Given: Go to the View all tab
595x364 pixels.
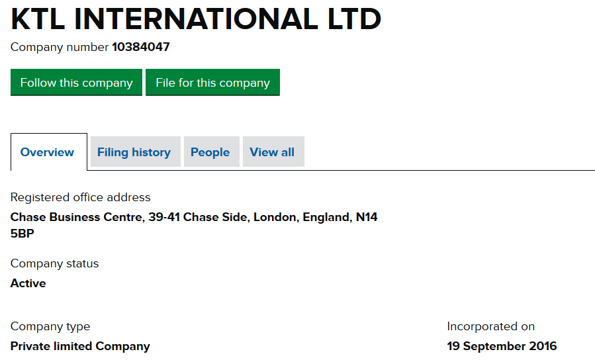Looking at the screenshot, I should (x=272, y=152).
